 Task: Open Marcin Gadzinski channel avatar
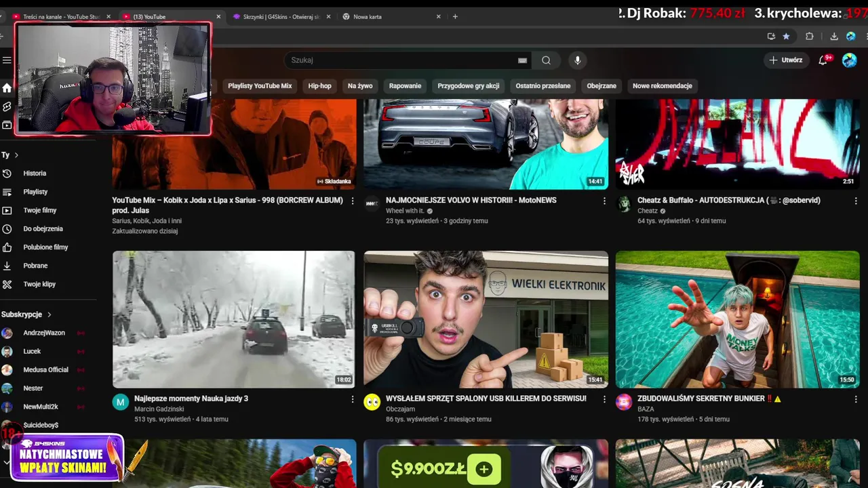pyautogui.click(x=120, y=402)
